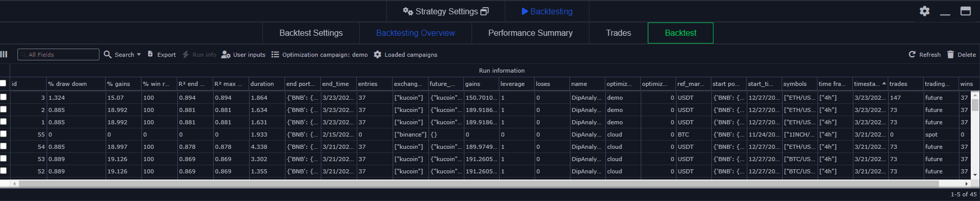980x201 pixels.
Task: Open Performance Summary tab
Action: [x=530, y=33]
